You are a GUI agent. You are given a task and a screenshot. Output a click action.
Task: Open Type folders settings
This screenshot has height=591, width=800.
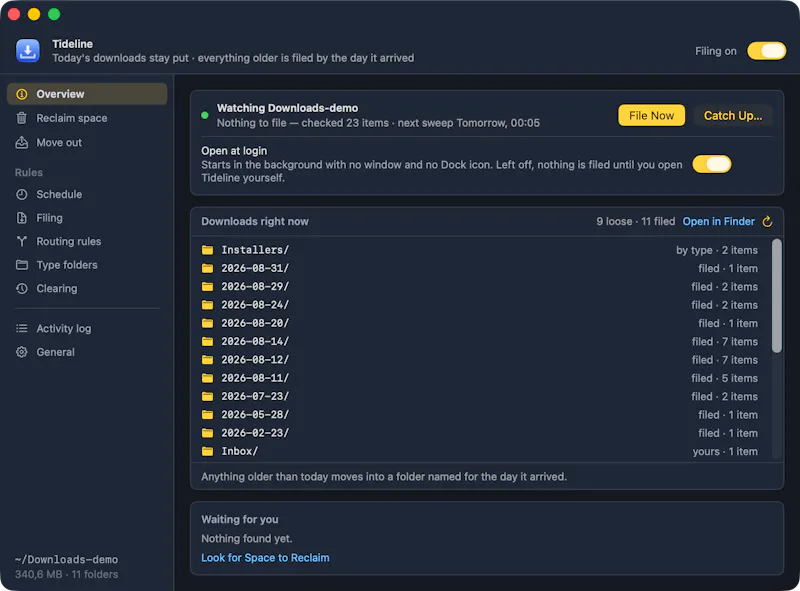(x=87, y=265)
